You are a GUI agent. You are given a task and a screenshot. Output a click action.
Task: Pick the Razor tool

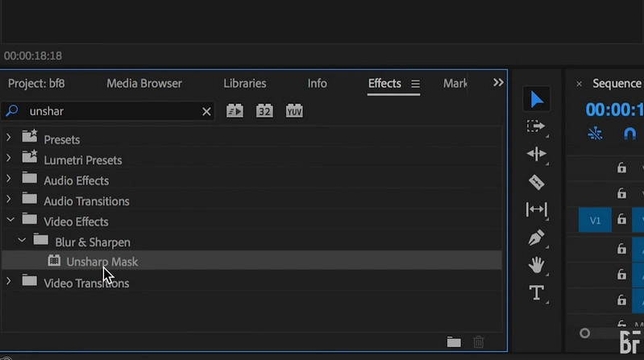click(536, 182)
